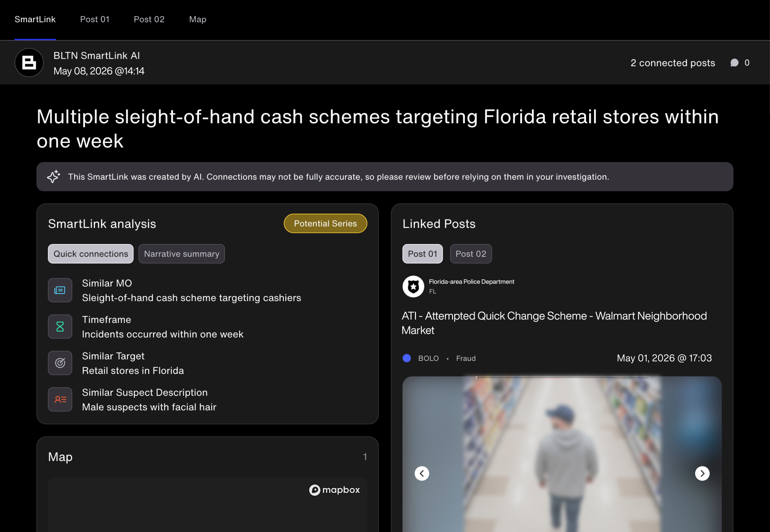Open the Post 01 top navigation tab
Screen dimensions: 770x532
95,19
